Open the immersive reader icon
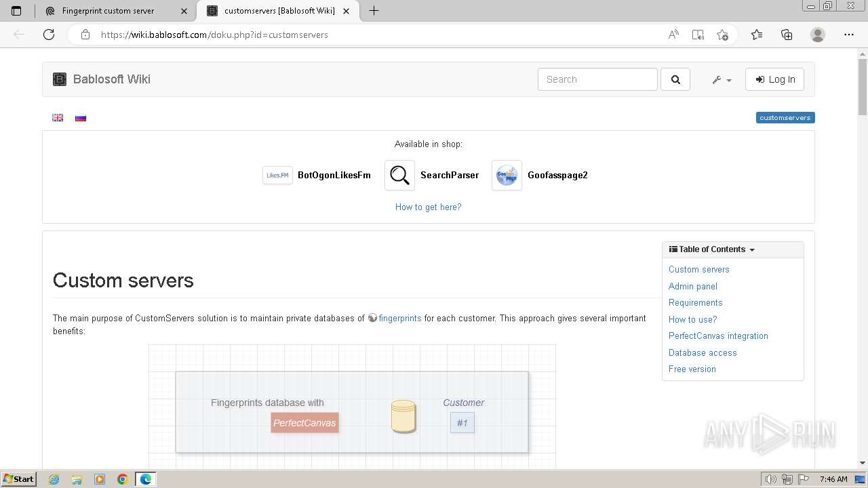 point(698,35)
